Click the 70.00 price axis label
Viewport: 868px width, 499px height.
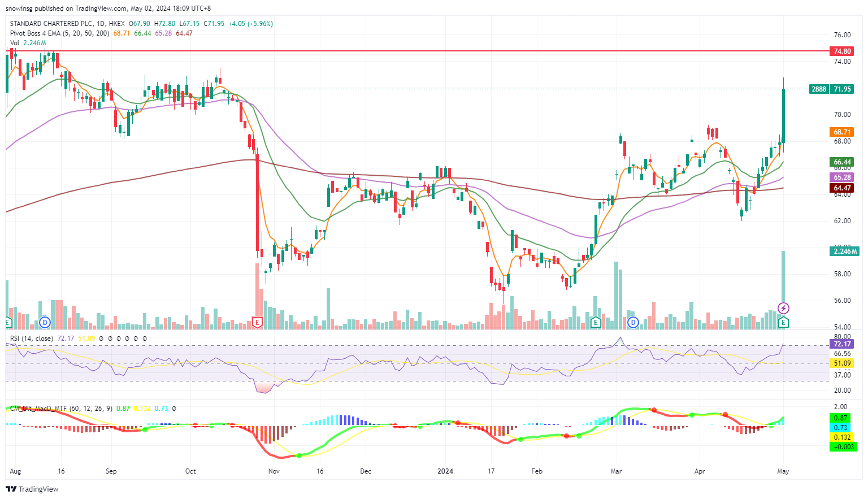tap(842, 115)
